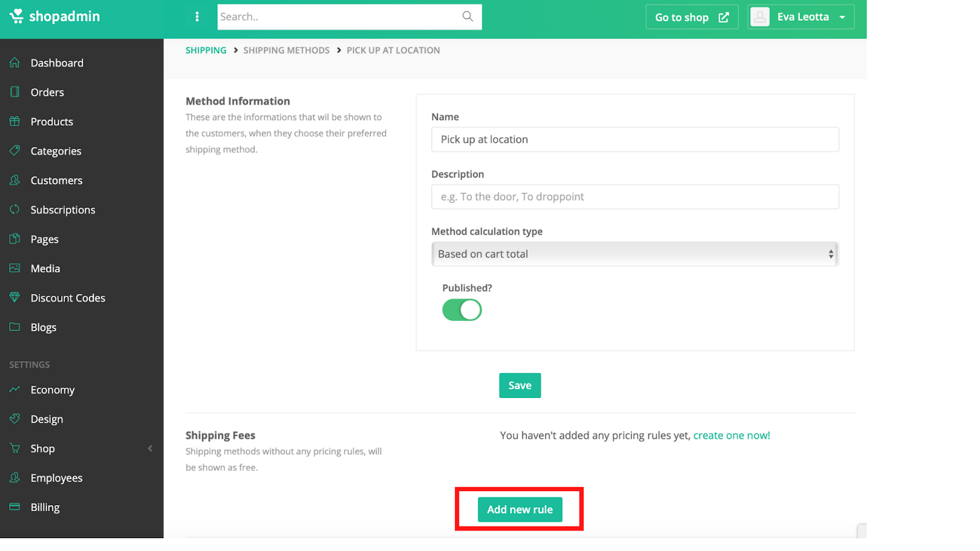The width and height of the screenshot is (980, 551).
Task: Click the Customers person icon
Action: tap(15, 180)
